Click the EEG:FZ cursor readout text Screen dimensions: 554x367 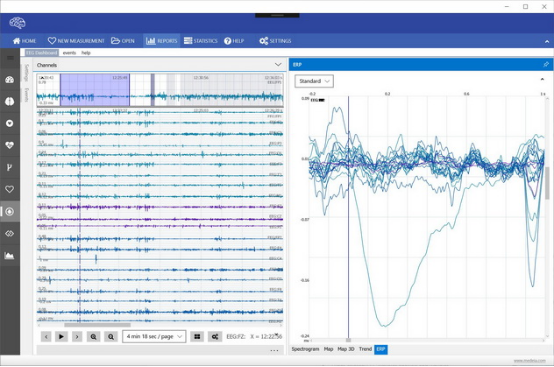[254, 337]
